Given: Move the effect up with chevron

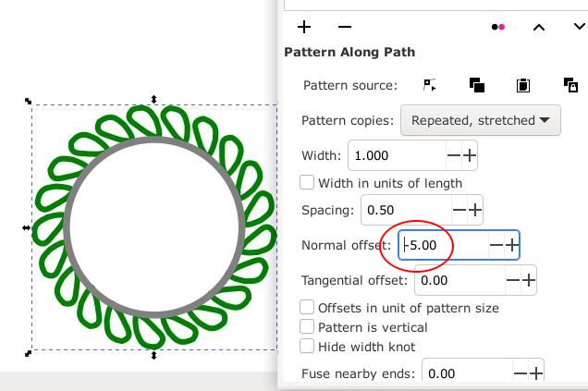Looking at the screenshot, I should [x=539, y=27].
